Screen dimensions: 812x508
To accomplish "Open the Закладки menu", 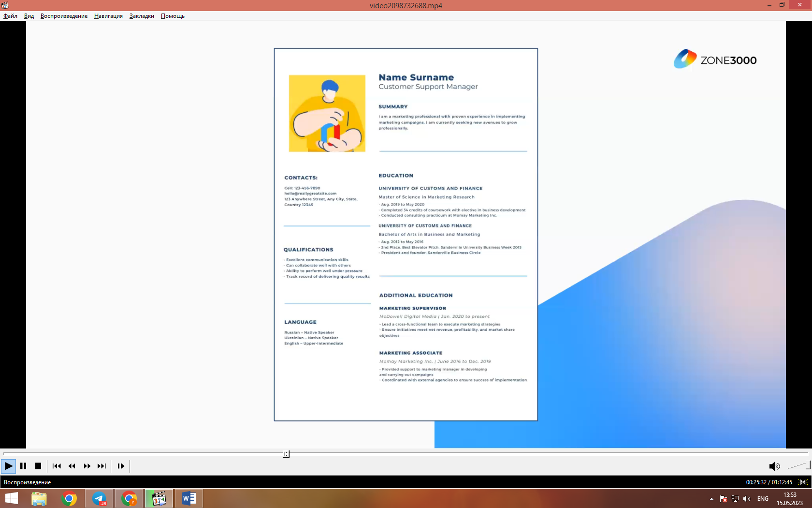I will (142, 16).
